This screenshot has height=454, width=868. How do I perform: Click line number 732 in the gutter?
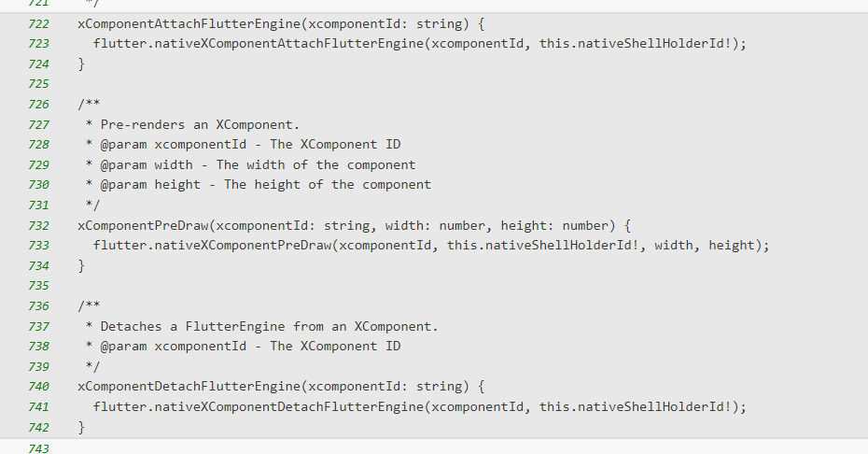pyautogui.click(x=38, y=225)
